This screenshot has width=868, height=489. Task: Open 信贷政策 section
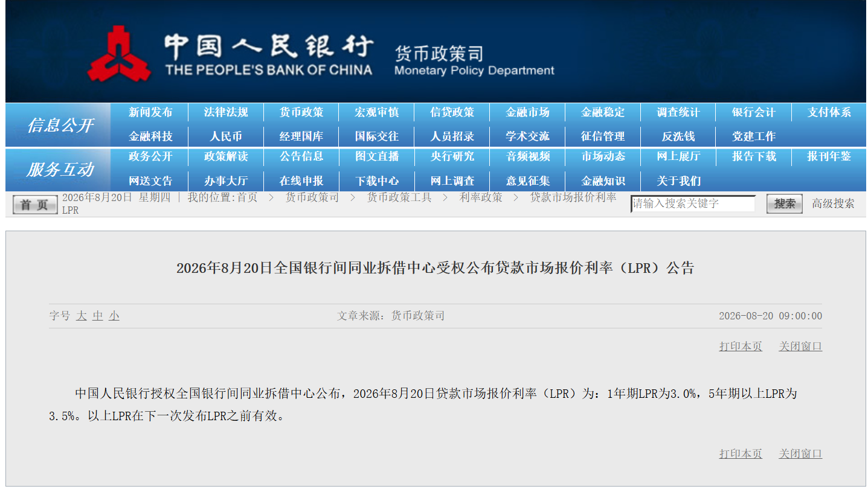pos(452,112)
